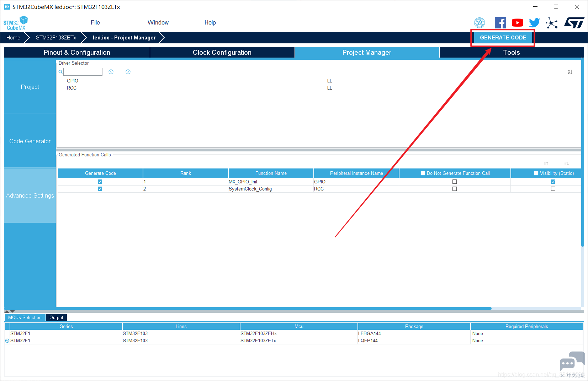Toggle Generate Code for SystemClock_Config

(100, 189)
